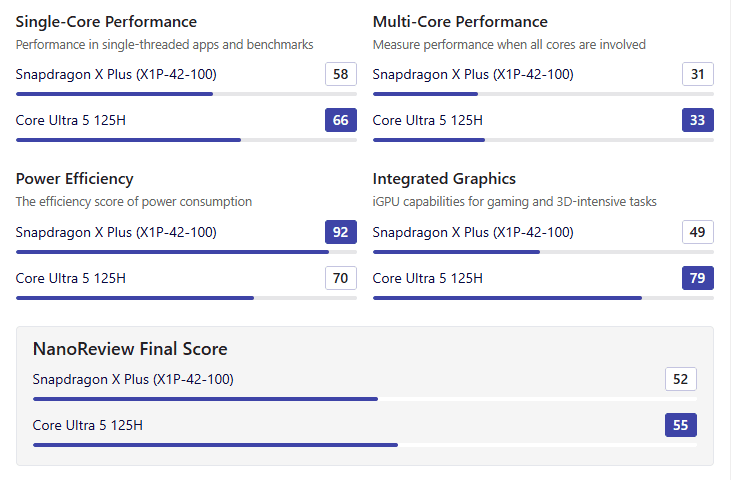Click the Core Ultra 5 125H label under Multi-Core

click(428, 120)
